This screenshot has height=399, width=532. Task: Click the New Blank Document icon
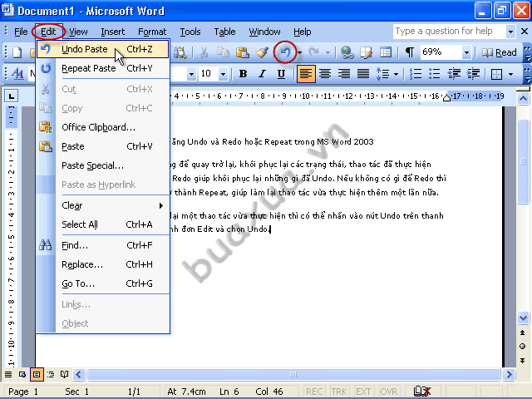(17, 52)
